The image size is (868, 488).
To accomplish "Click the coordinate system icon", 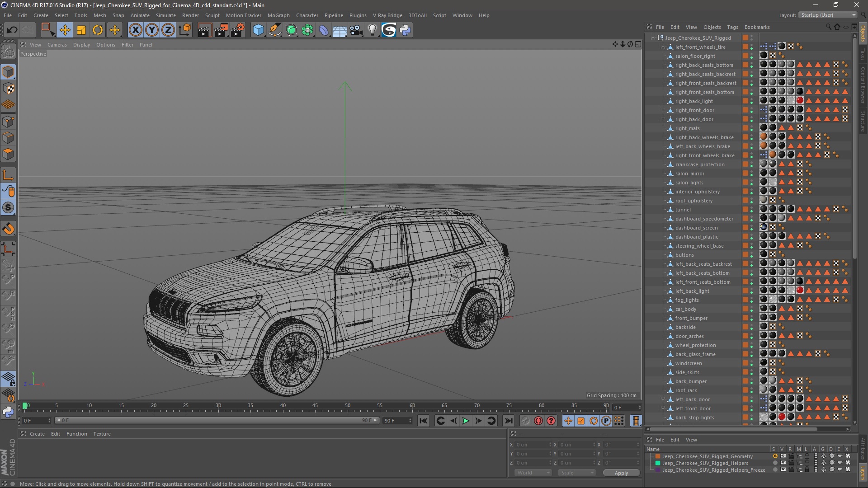I will tap(185, 30).
